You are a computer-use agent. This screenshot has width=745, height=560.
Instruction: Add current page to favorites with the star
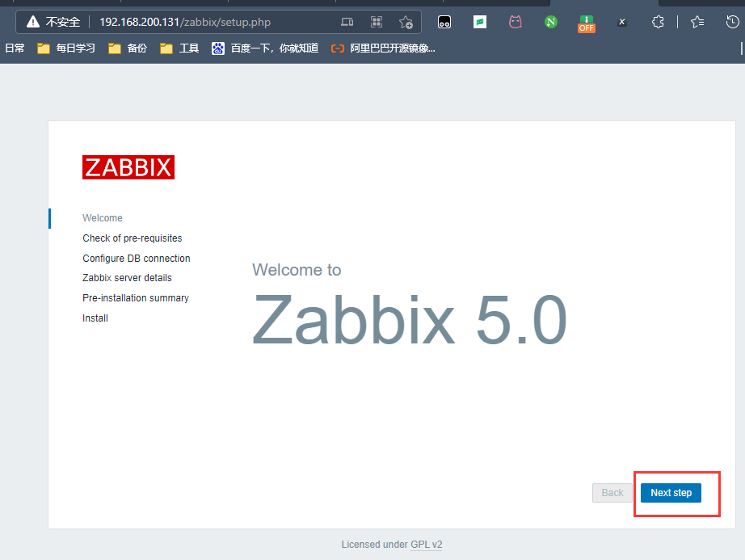tap(406, 22)
